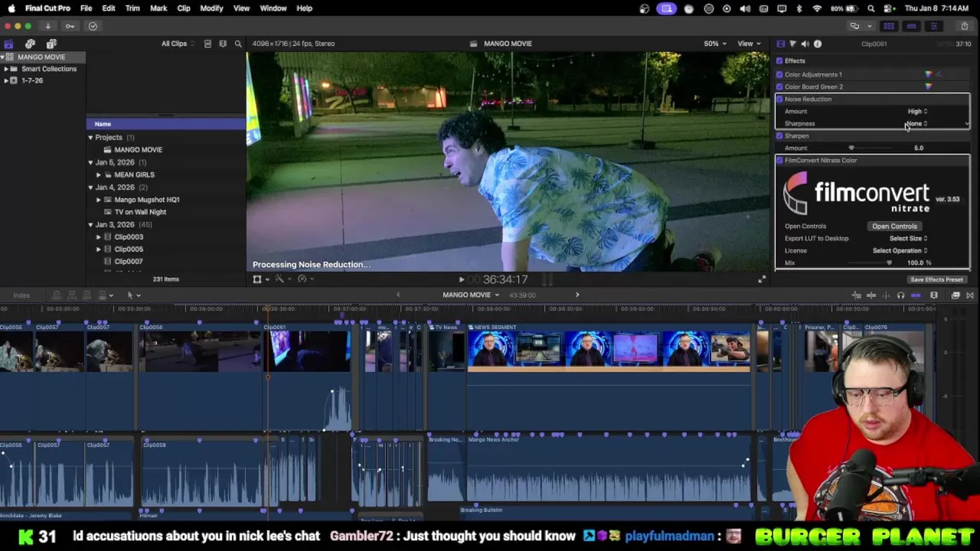Toggle inspector visibility sliders button

tap(933, 26)
